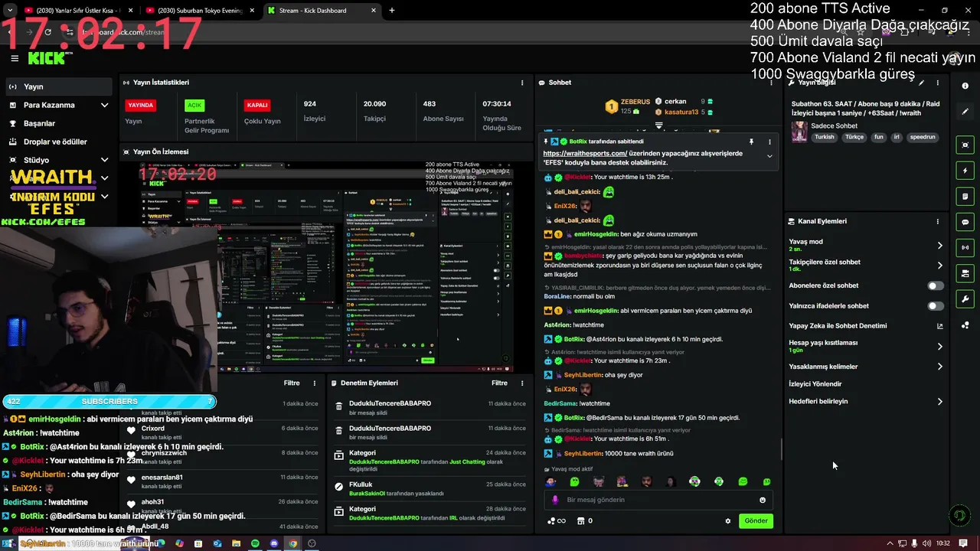Open Denetim Eylemleri three-dot menu
Image resolution: width=980 pixels, height=551 pixels.
[522, 383]
